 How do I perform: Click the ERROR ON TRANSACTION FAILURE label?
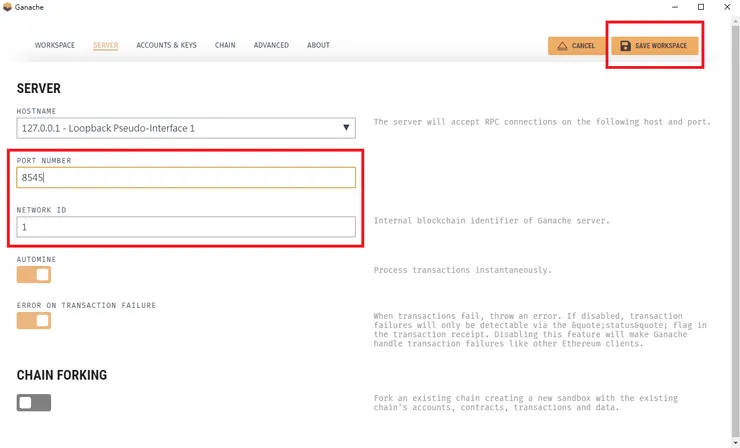[86, 305]
